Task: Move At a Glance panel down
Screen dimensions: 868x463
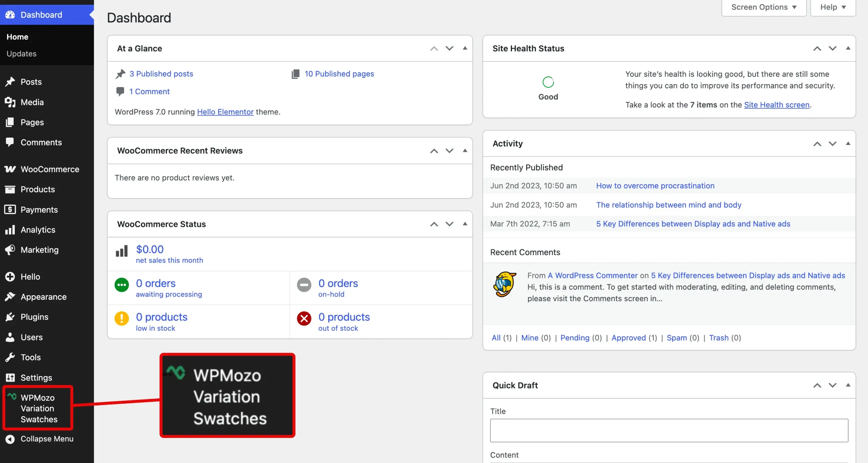Action: (449, 48)
